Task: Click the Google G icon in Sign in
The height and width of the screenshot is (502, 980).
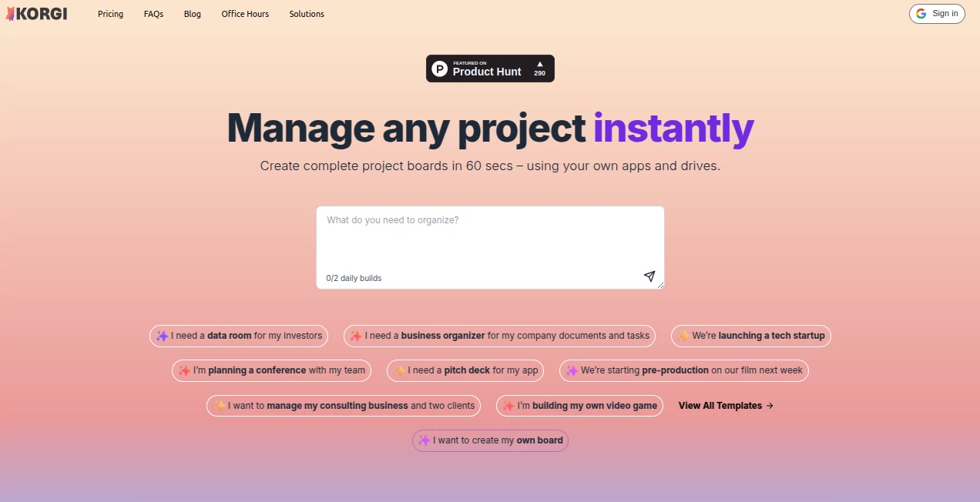Action: (921, 13)
